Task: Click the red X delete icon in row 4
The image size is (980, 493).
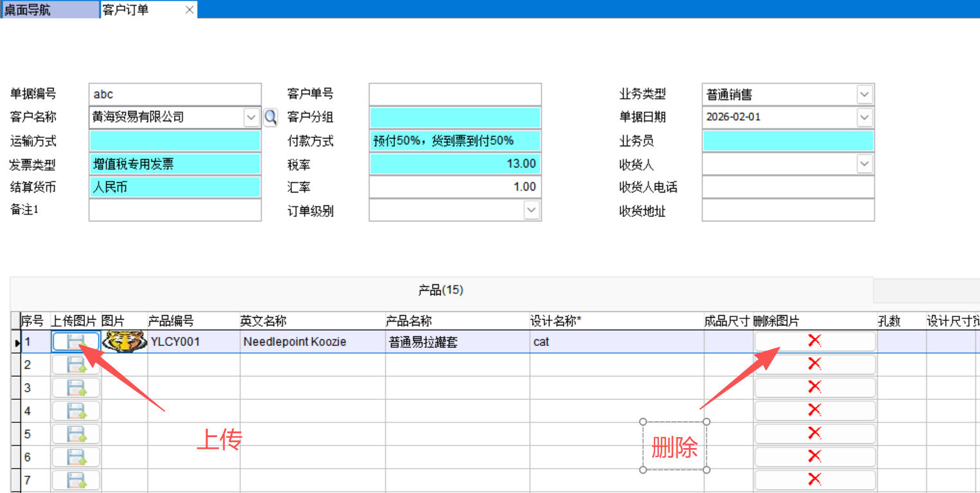Action: click(814, 410)
